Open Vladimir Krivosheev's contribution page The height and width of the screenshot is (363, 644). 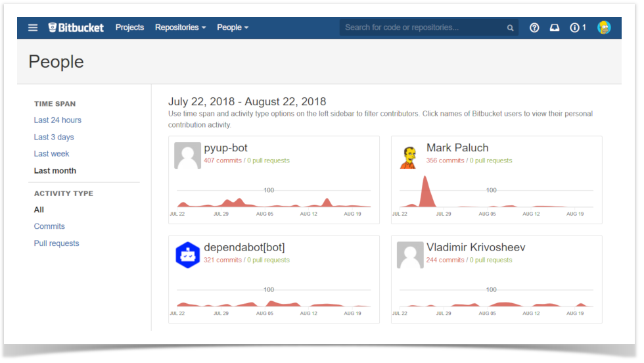[x=476, y=247]
